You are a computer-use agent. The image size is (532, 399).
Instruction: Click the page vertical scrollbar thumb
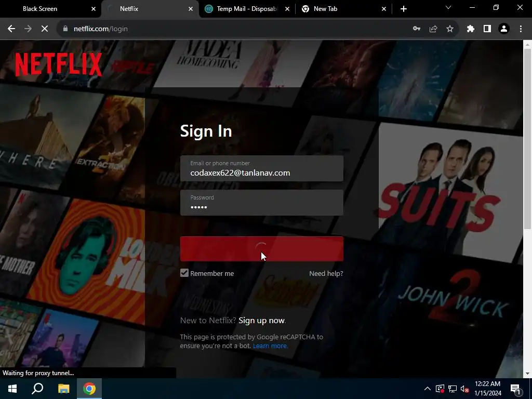point(527,139)
